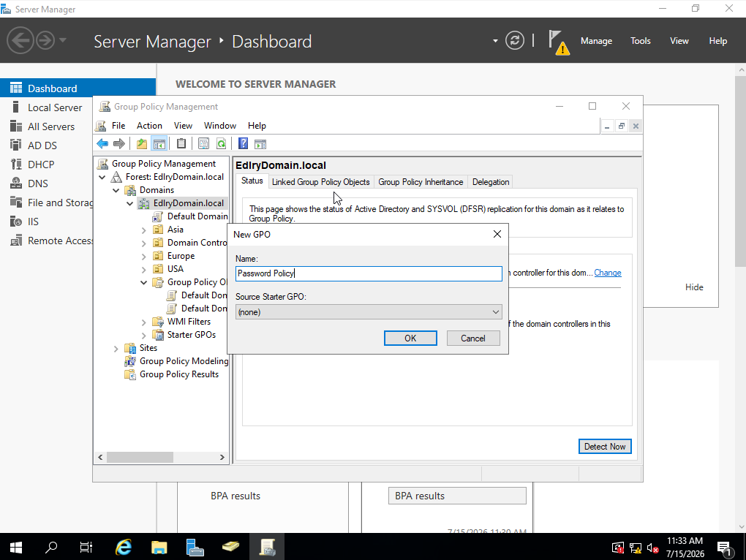The image size is (746, 560).
Task: Click the Up One Level folder icon
Action: 142,143
